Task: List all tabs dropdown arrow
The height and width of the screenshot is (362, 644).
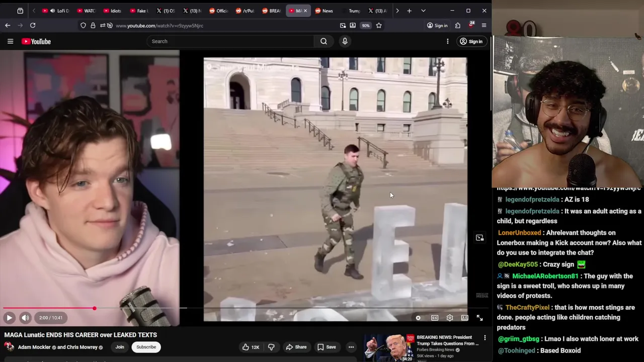Action: (423, 11)
